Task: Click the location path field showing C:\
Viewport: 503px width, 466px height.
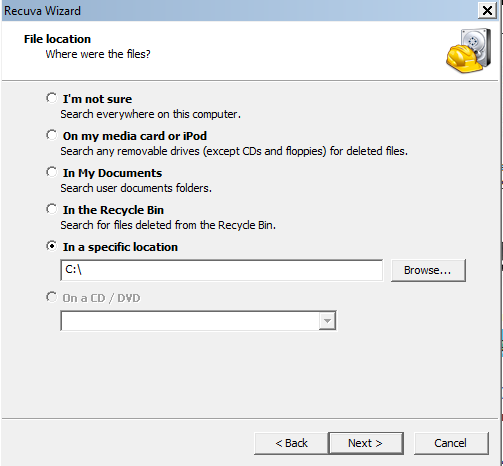Action: 222,270
